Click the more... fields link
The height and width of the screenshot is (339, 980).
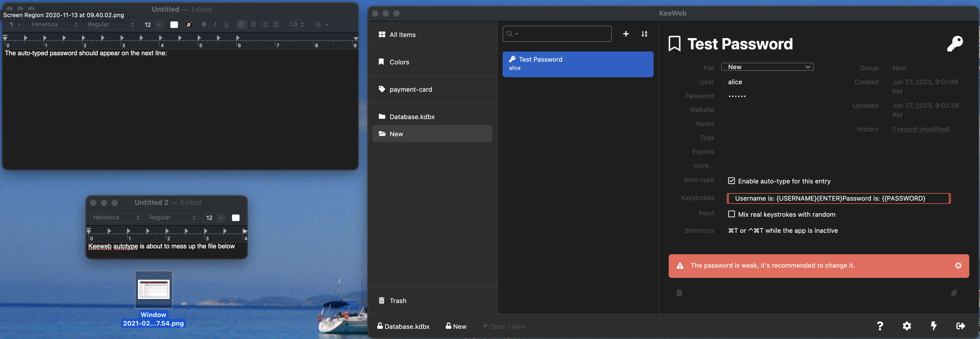(x=704, y=166)
